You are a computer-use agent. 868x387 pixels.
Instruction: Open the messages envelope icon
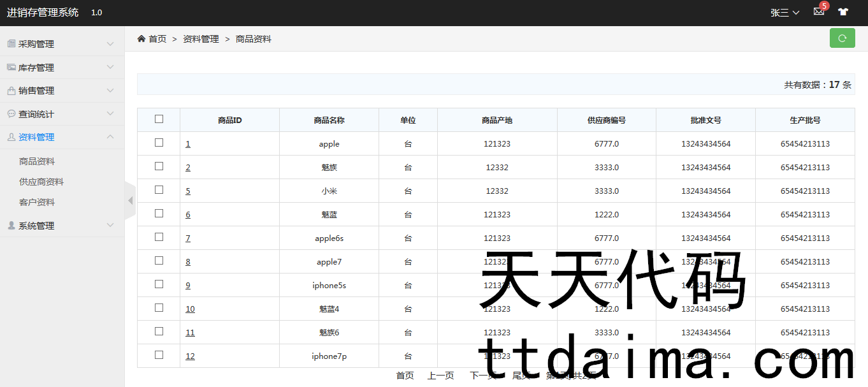(819, 12)
